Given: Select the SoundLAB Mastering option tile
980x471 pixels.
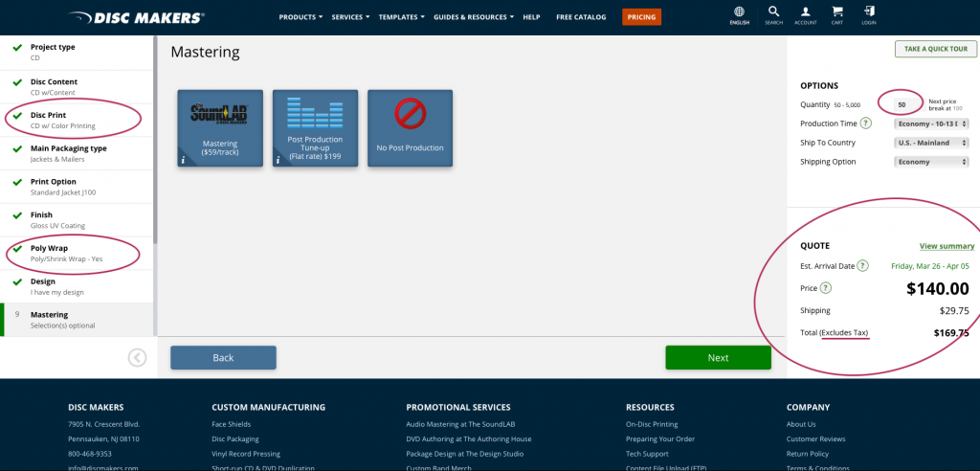Looking at the screenshot, I should (x=219, y=128).
